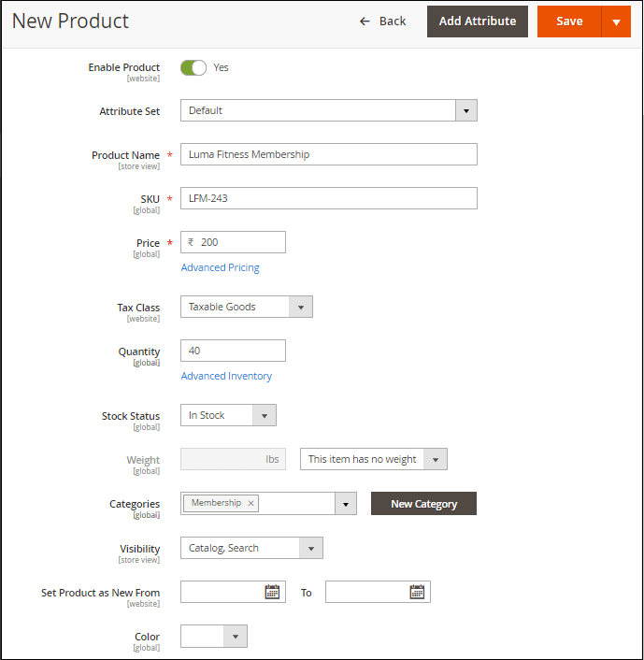Click the Save button
The width and height of the screenshot is (644, 660).
tap(569, 22)
